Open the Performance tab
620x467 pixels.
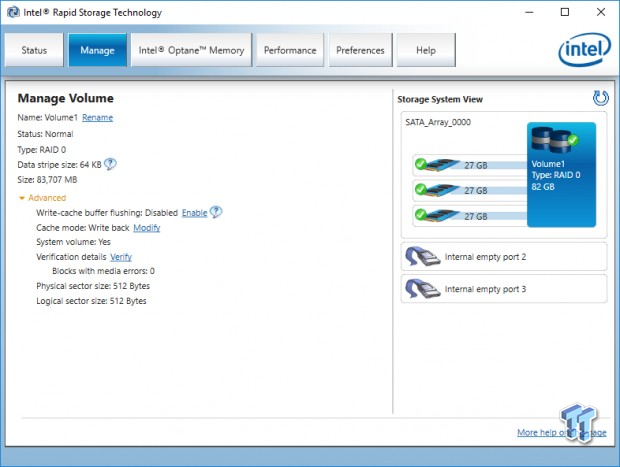coord(290,50)
